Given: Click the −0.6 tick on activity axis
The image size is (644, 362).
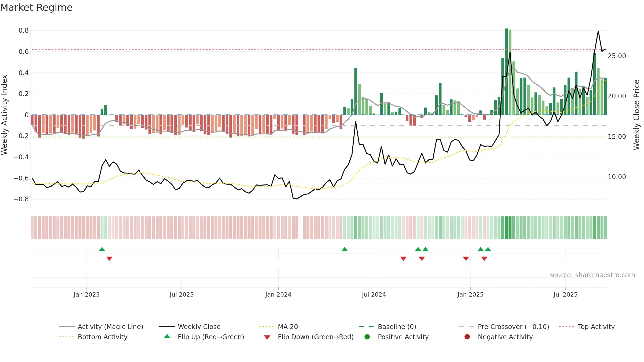Looking at the screenshot, I should point(21,178).
